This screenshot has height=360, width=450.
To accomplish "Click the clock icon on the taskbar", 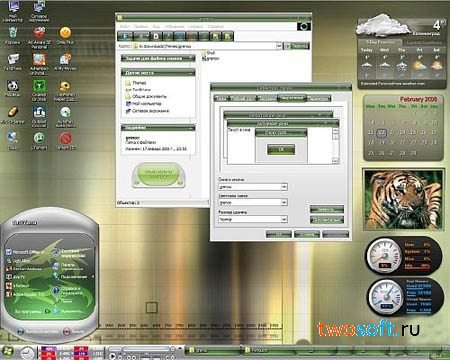I will [x=27, y=352].
